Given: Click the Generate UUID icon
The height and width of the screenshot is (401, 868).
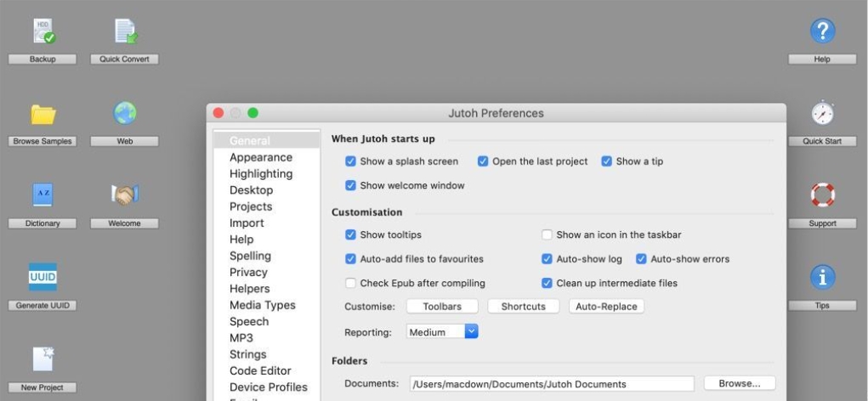Looking at the screenshot, I should click(x=43, y=277).
